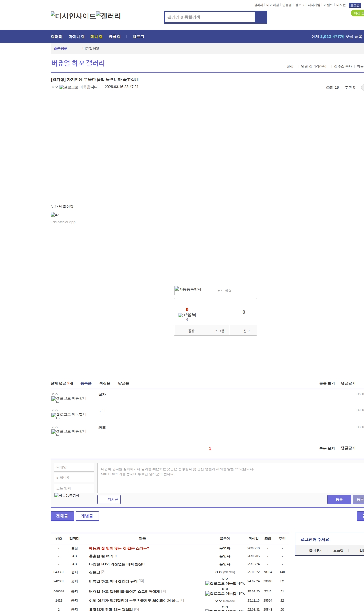This screenshot has width=364, height=611.
Task: Collapse comments with top 댓글닫기
Action: point(348,383)
